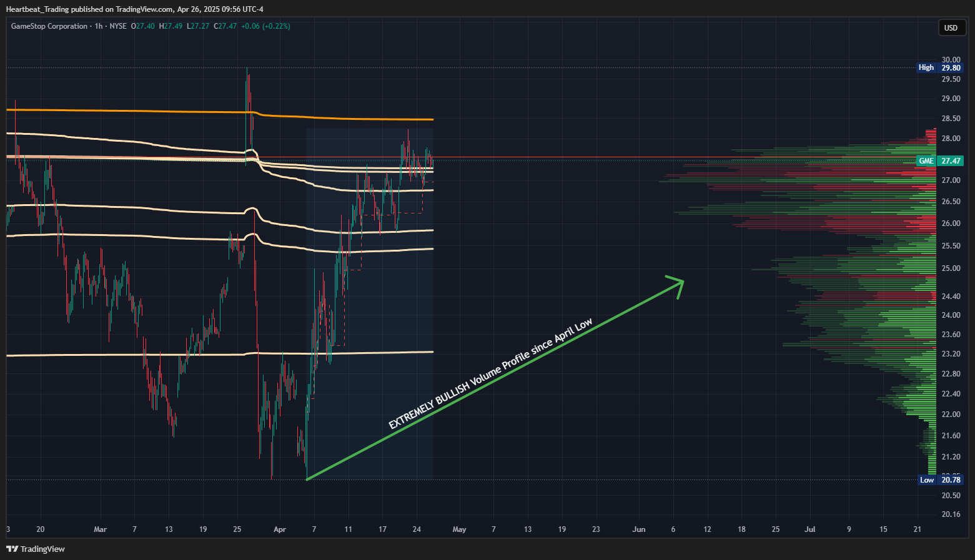Viewport: 975px width, 560px height.
Task: Click the 24.00 price axis label
Action: click(951, 315)
